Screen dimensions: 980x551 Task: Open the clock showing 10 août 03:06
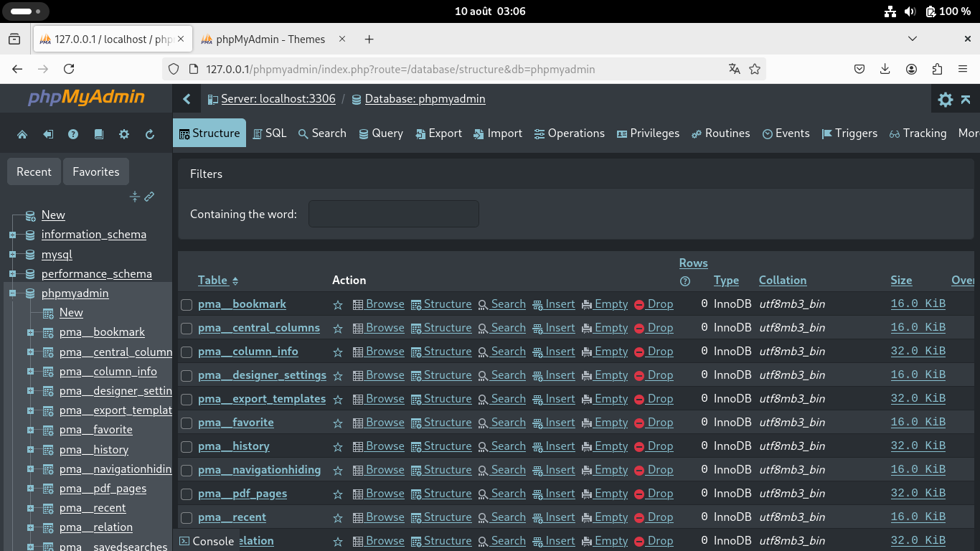tap(490, 11)
